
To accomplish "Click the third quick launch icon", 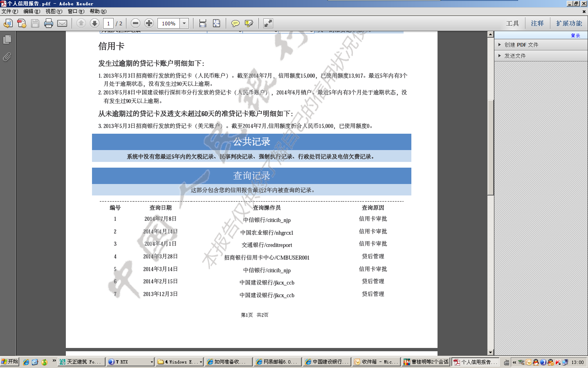I will pos(44,362).
